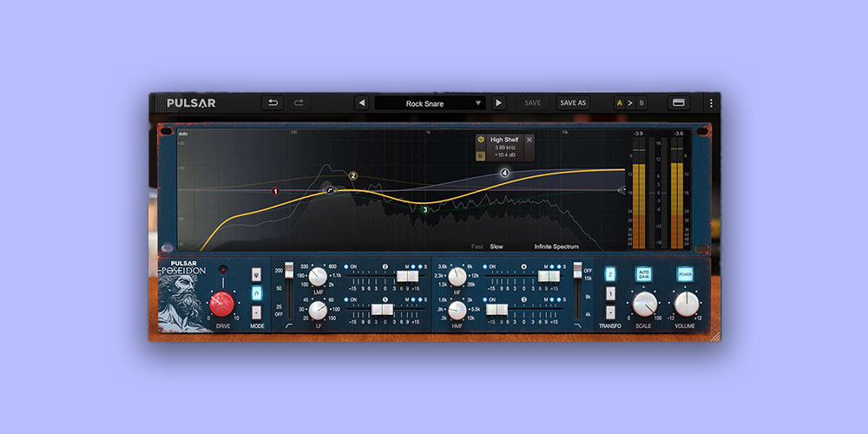Select TRANSFO option 2
This screenshot has height=434, width=868.
[610, 273]
